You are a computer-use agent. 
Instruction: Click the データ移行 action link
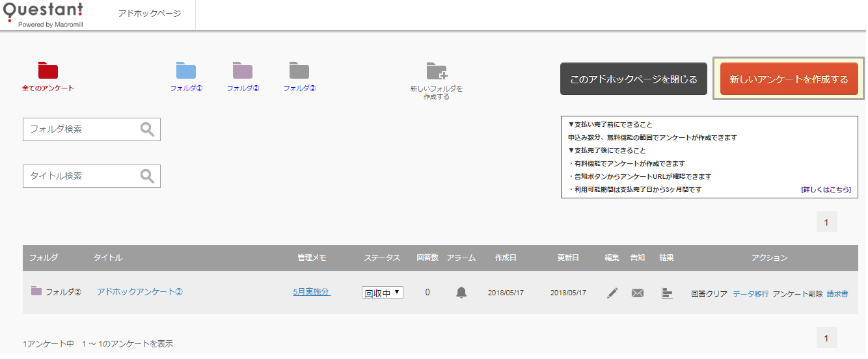click(750, 293)
